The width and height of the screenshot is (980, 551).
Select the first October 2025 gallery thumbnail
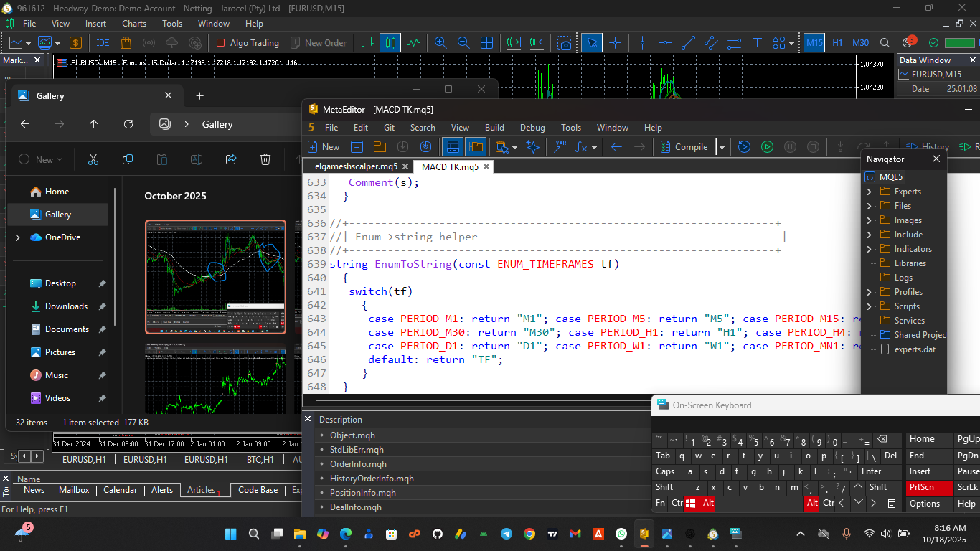(x=215, y=276)
